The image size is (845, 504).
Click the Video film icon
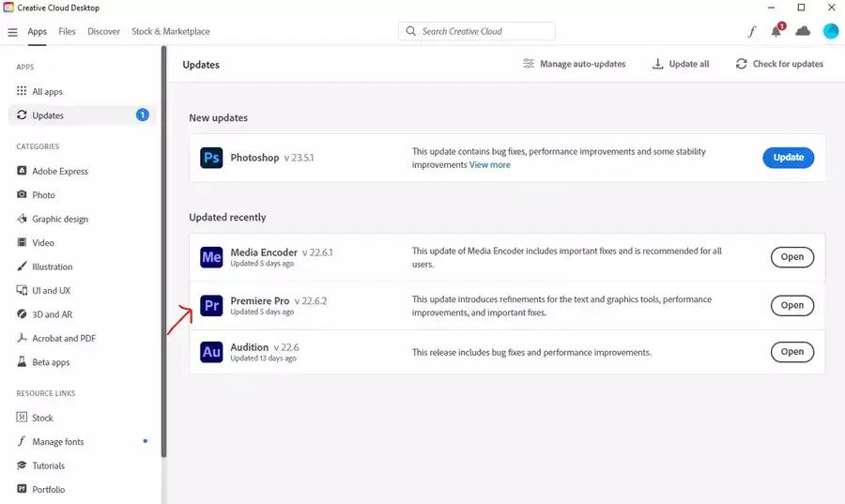click(x=22, y=242)
